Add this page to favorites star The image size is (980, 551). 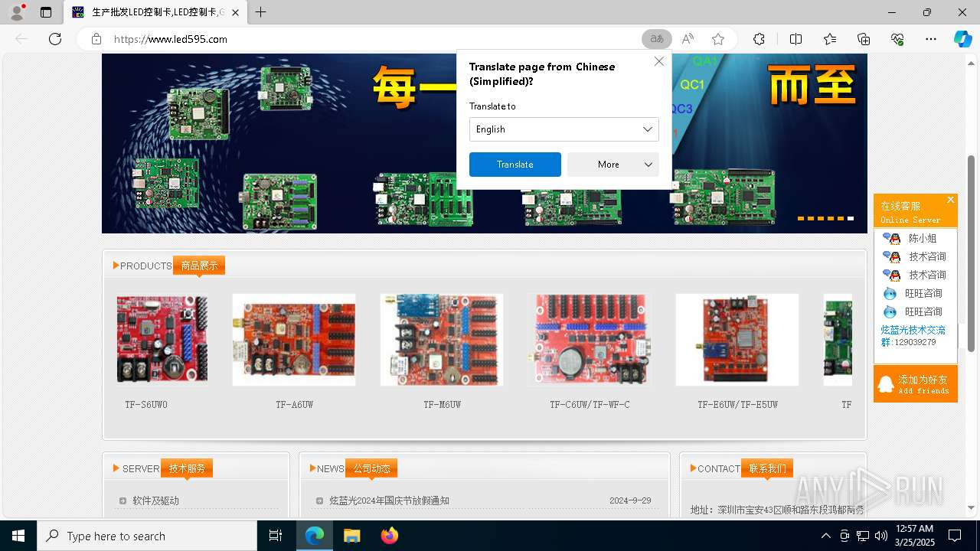click(718, 39)
